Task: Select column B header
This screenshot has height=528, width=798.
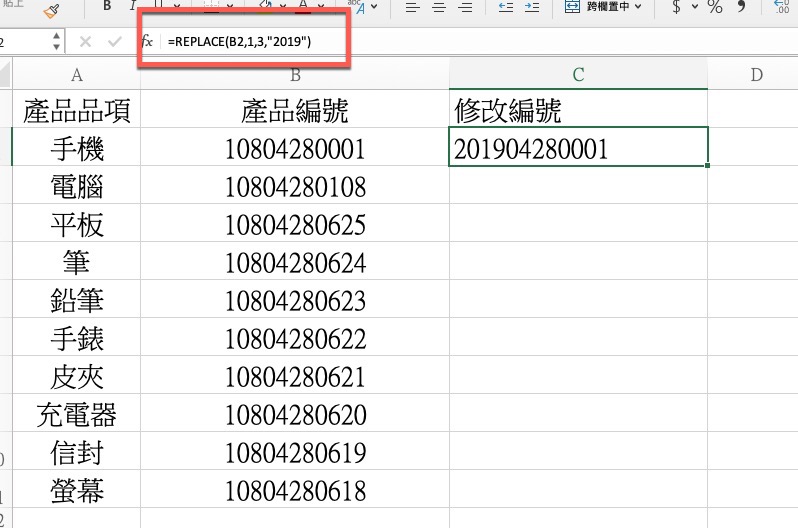Action: [295, 75]
